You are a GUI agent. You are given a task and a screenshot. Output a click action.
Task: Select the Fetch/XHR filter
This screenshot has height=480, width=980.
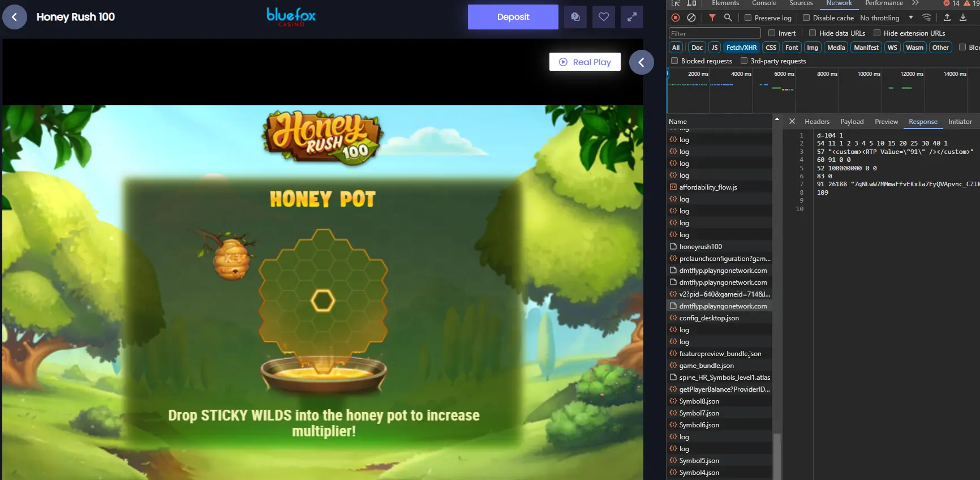pos(741,48)
